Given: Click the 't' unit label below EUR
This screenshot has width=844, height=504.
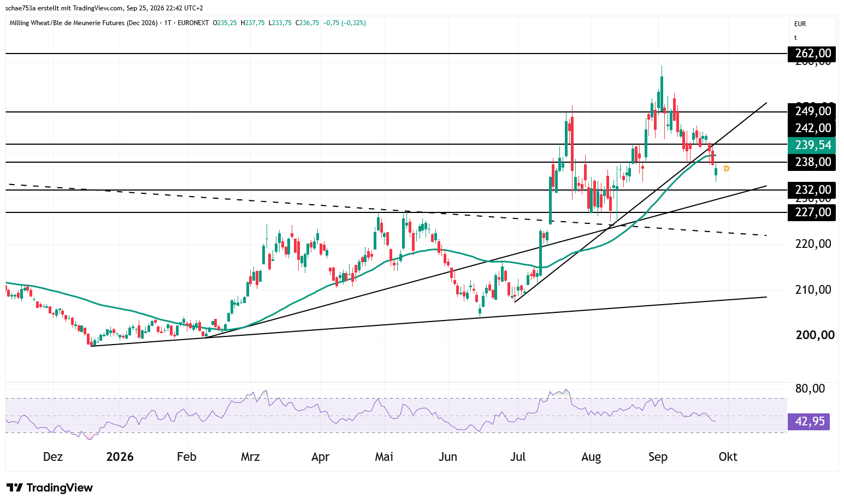Looking at the screenshot, I should click(795, 38).
